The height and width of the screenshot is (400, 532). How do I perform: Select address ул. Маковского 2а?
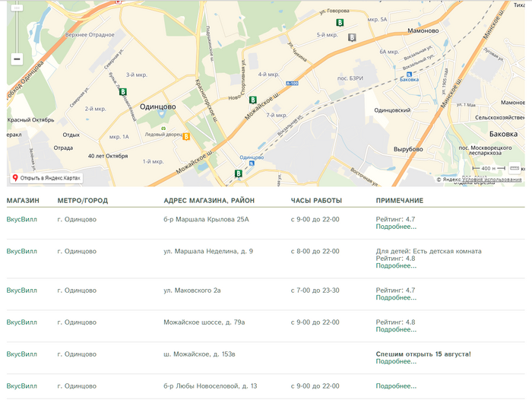click(192, 290)
